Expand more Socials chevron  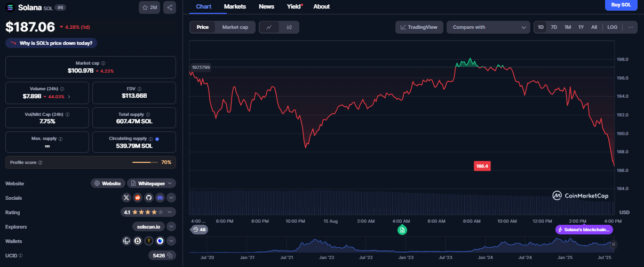(171, 198)
